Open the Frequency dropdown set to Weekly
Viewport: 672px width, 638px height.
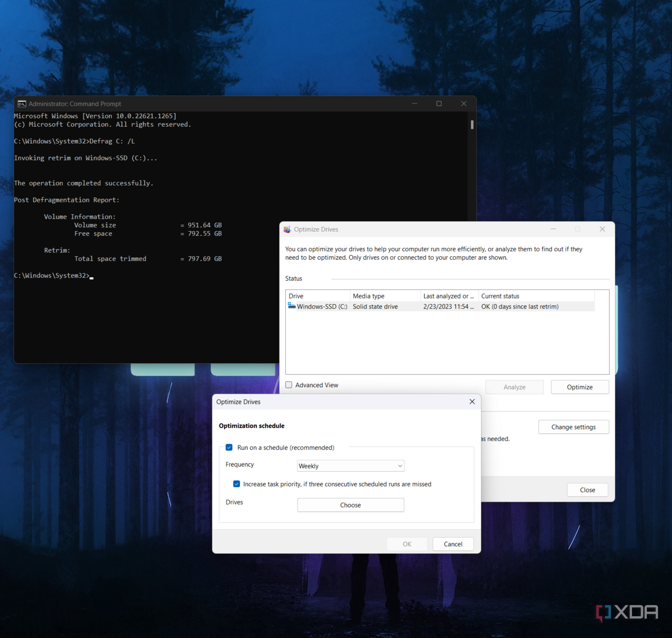(x=350, y=466)
